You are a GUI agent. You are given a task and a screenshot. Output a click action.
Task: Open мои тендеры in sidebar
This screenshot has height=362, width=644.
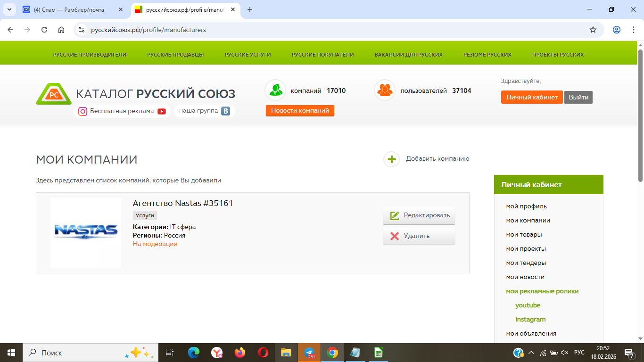[x=526, y=263]
